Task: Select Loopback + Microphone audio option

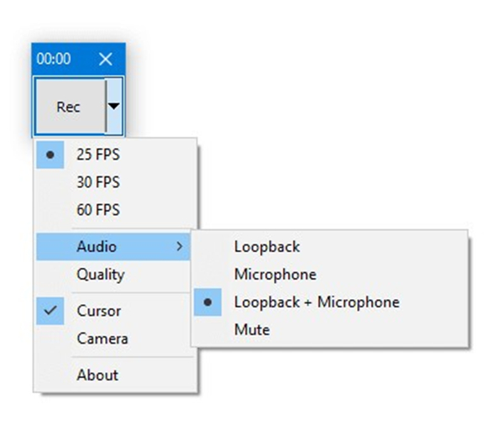Action: tap(316, 302)
